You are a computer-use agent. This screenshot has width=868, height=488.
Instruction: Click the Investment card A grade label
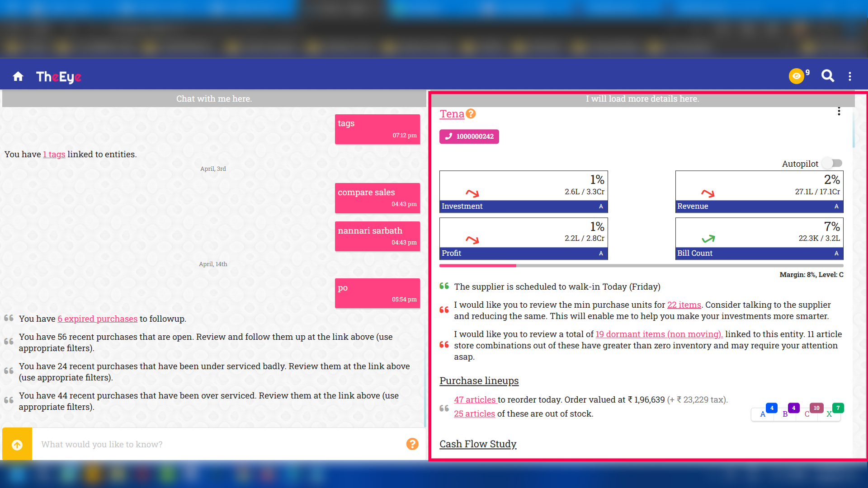pos(601,206)
